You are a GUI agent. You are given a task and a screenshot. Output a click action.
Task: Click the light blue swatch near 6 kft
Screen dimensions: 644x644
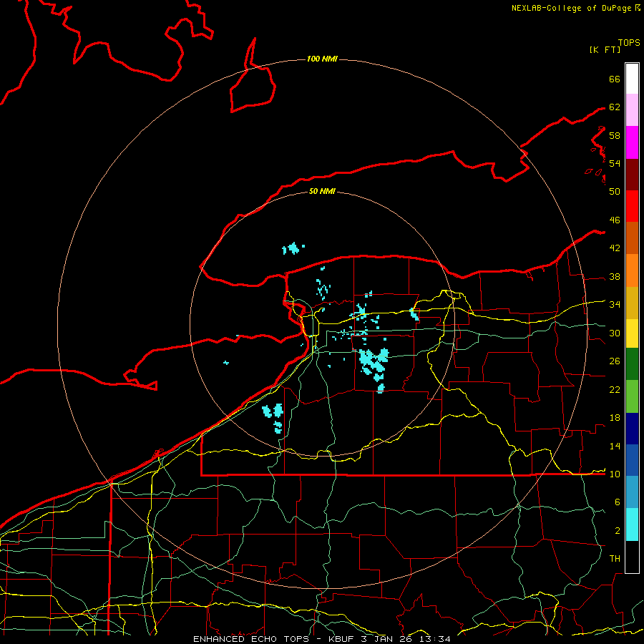pos(632,492)
